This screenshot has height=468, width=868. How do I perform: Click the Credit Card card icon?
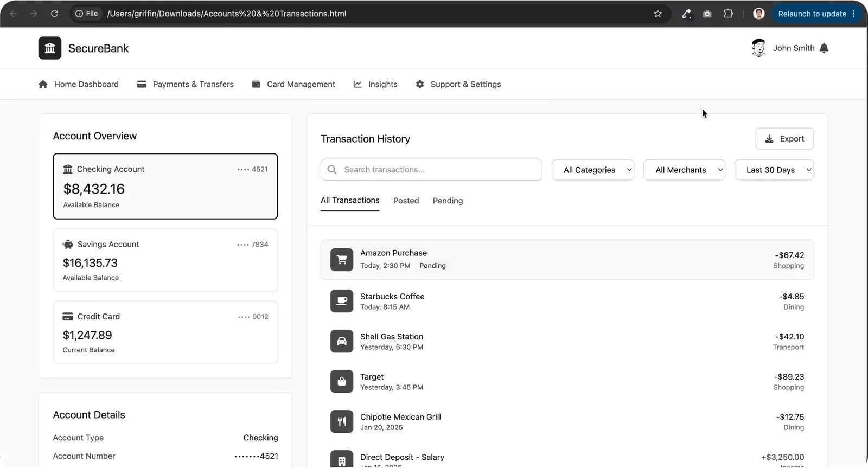[x=68, y=317]
